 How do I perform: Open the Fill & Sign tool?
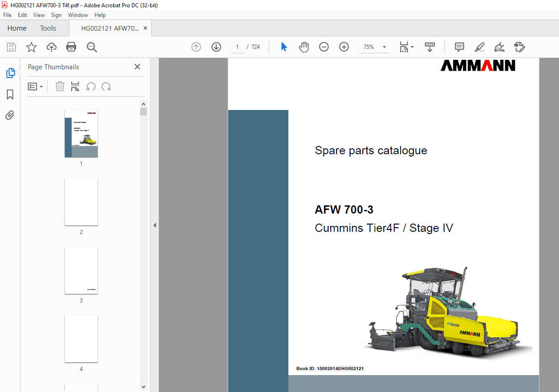click(499, 47)
